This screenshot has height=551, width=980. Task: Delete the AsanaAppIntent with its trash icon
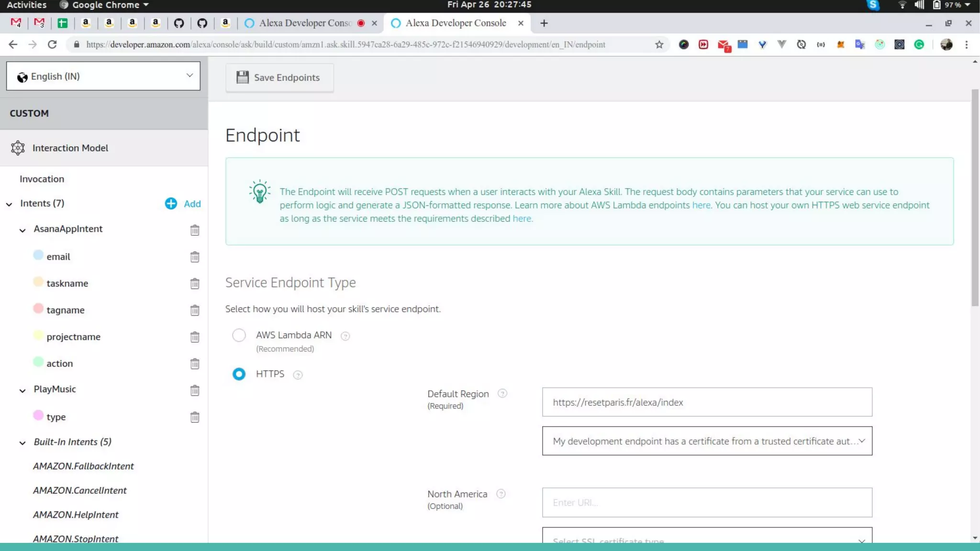pyautogui.click(x=194, y=230)
